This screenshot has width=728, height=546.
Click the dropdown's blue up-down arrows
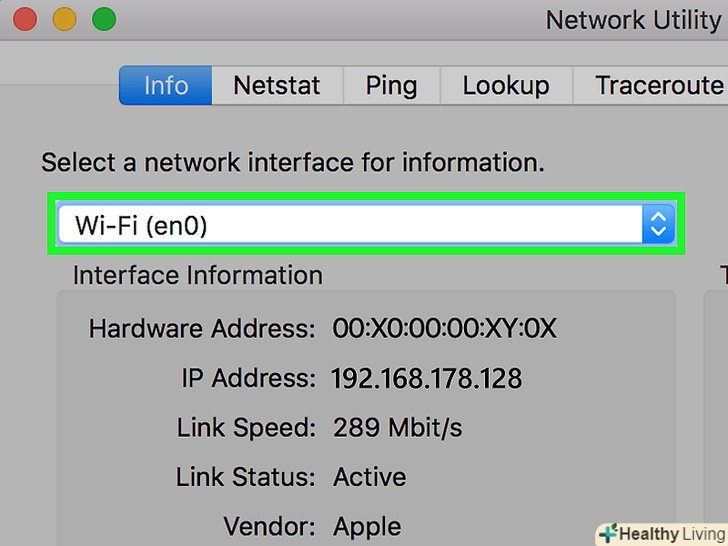tap(657, 226)
